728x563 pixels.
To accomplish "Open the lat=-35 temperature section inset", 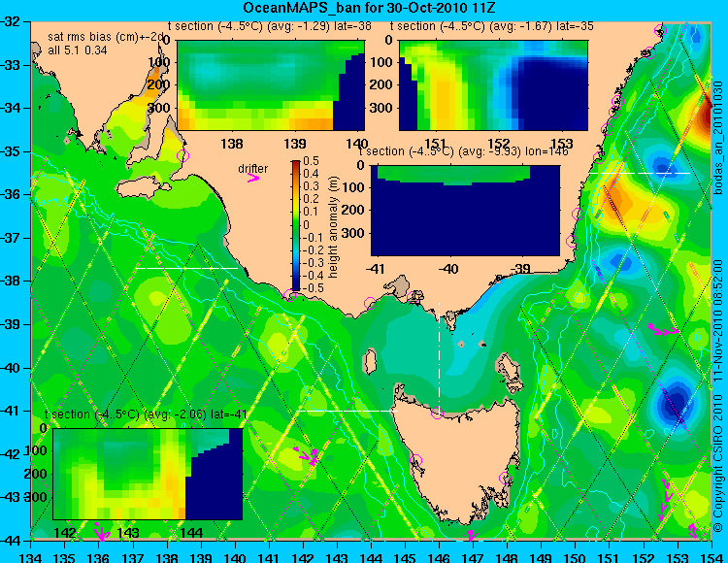I will 493,85.
